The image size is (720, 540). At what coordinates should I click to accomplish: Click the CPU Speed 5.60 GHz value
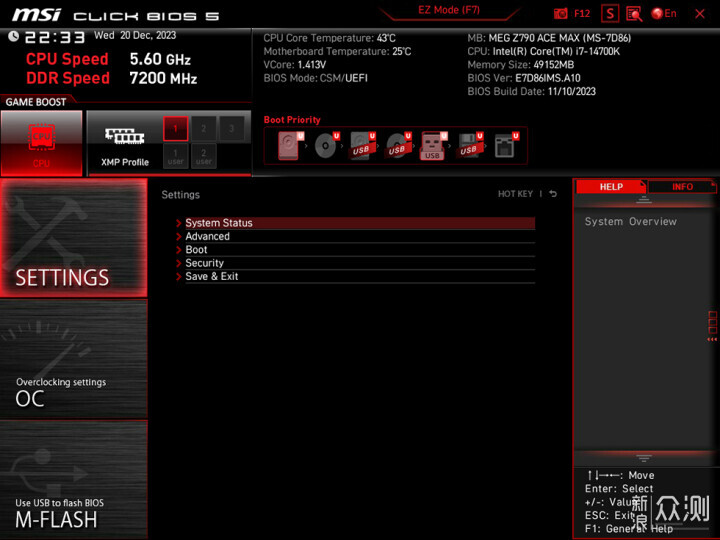160,59
